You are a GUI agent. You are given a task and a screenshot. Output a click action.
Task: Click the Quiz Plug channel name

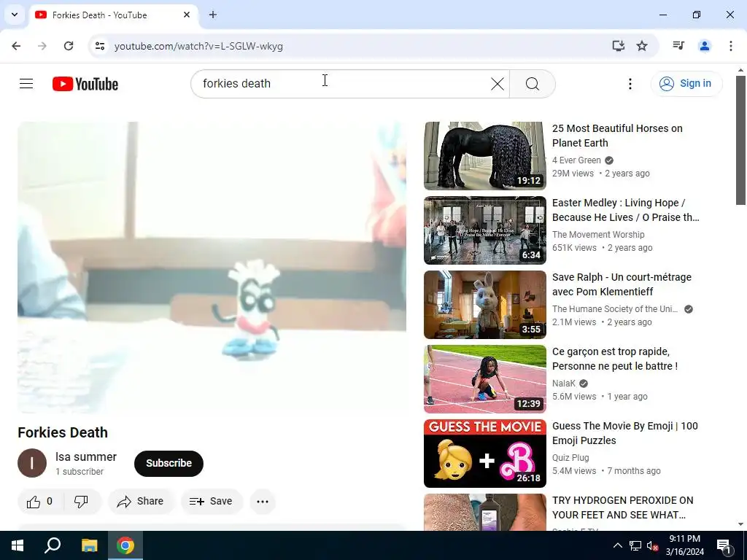(x=570, y=458)
